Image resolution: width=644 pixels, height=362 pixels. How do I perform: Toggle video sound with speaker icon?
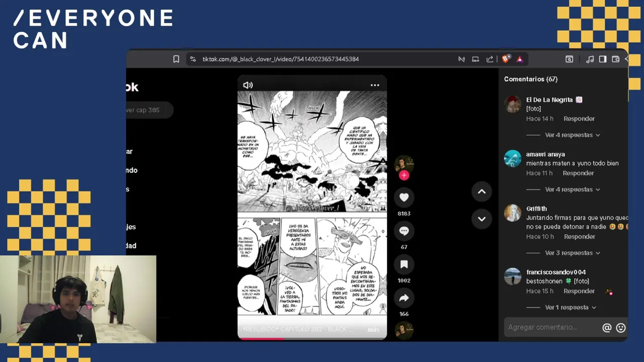tap(248, 85)
